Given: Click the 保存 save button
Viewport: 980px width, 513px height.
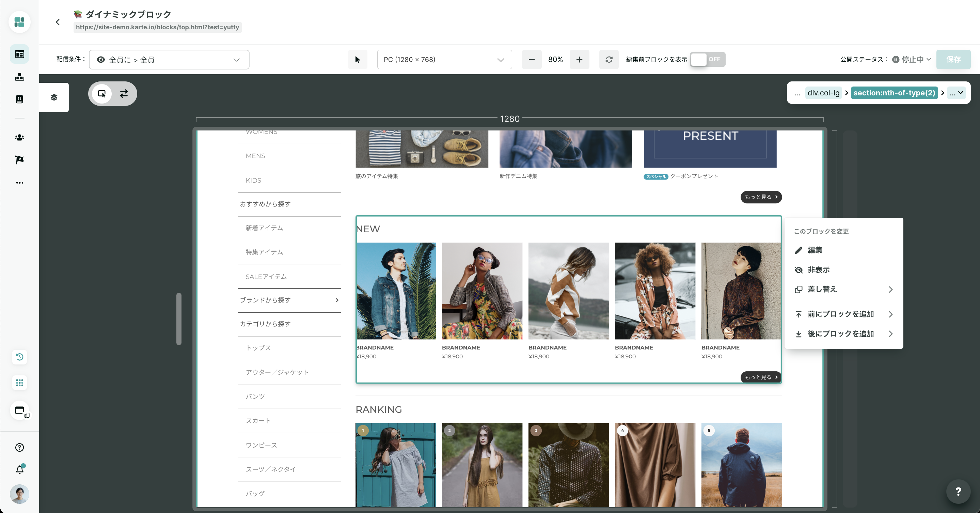Looking at the screenshot, I should [953, 59].
